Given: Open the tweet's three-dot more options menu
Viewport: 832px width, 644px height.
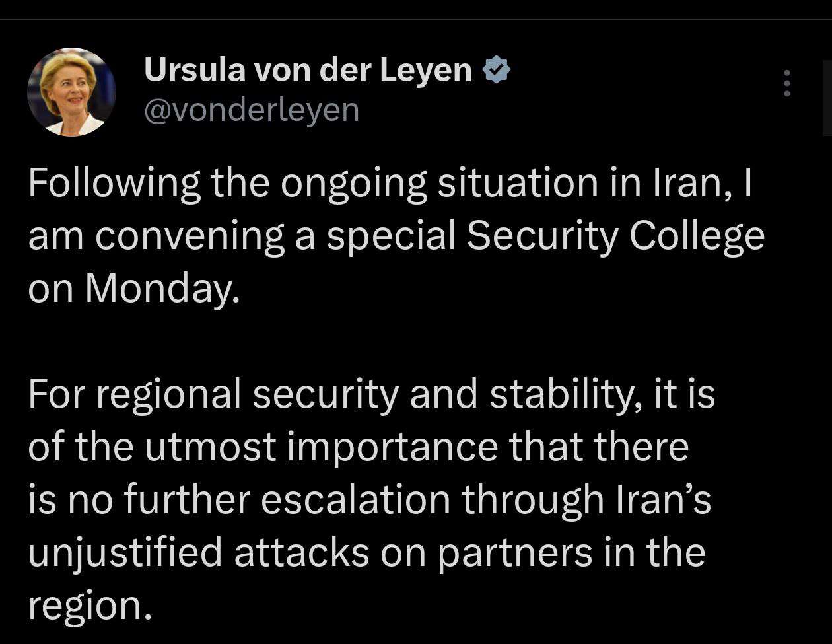Looking at the screenshot, I should (786, 83).
